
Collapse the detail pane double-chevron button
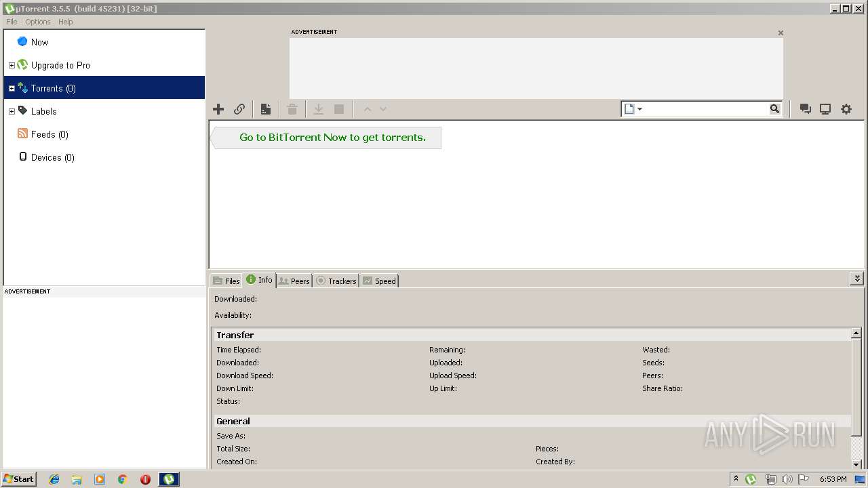click(x=857, y=279)
